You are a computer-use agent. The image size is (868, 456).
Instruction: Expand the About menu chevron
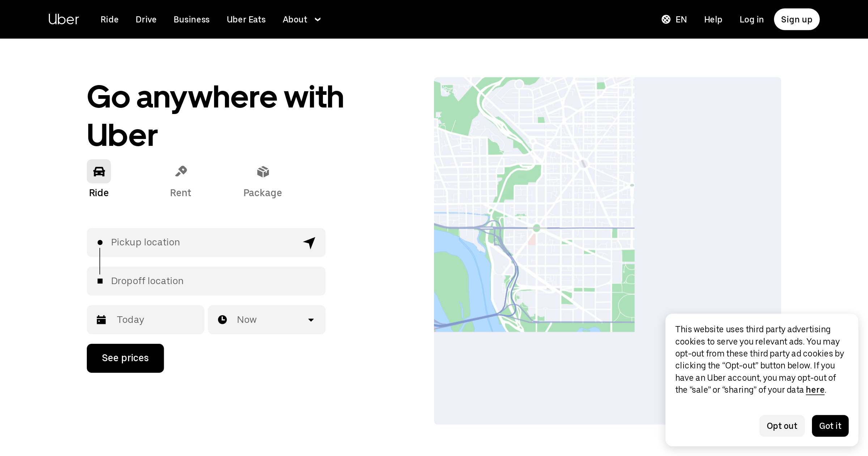[x=318, y=20]
